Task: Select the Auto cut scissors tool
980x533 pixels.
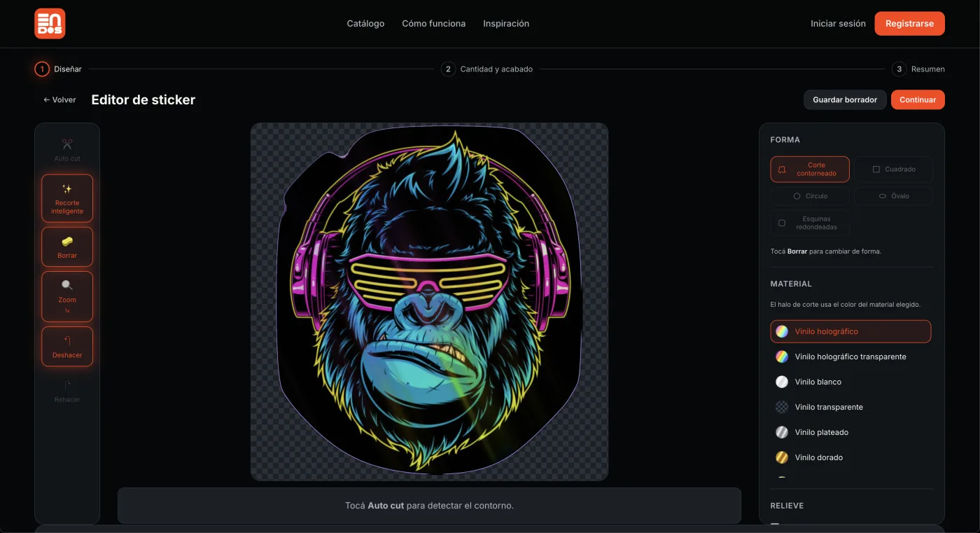Action: pos(67,150)
